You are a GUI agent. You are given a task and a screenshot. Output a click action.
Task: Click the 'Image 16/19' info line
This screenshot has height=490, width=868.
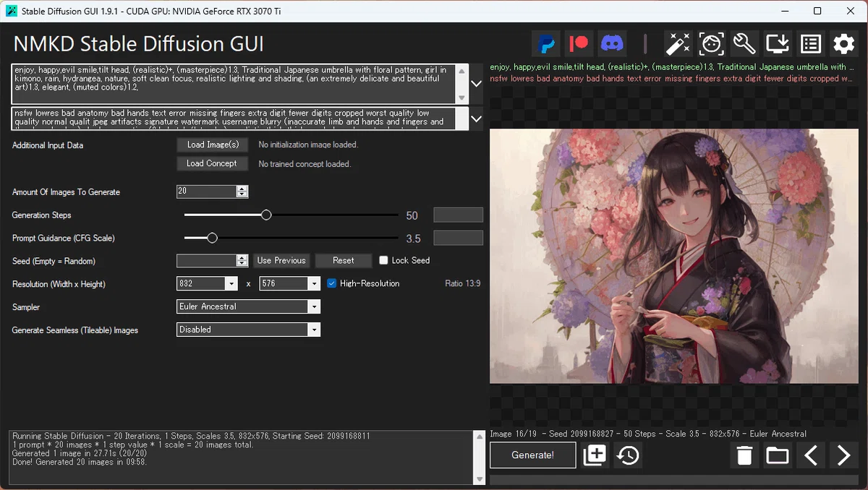point(648,434)
